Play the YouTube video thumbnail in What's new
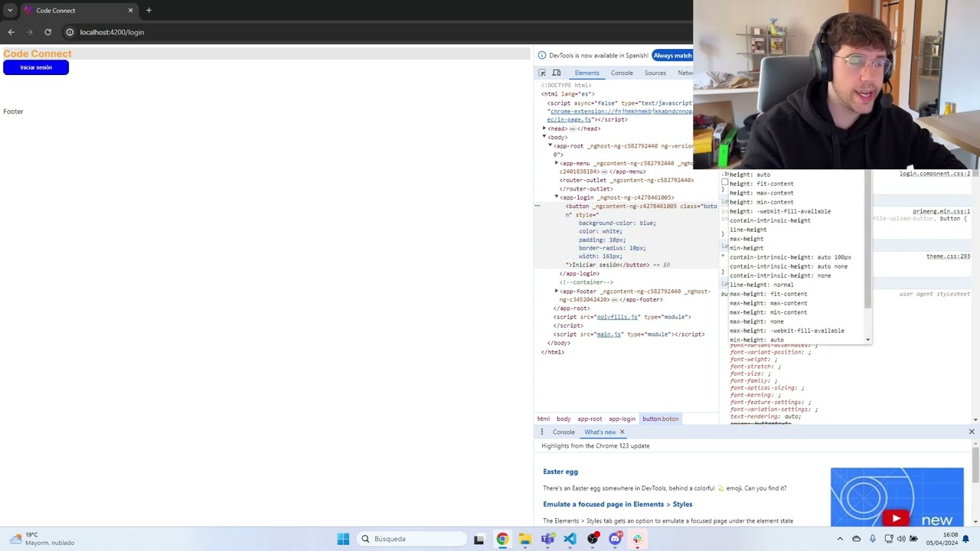 897,518
